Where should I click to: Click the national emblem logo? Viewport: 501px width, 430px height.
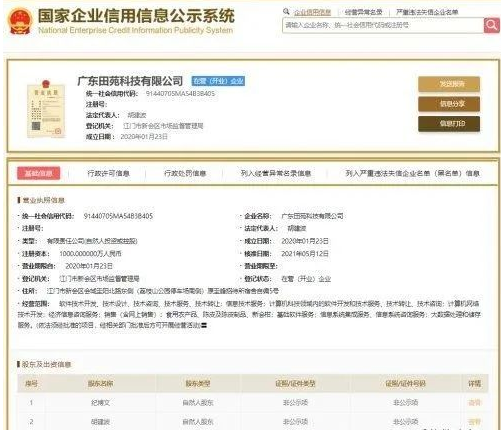point(20,21)
